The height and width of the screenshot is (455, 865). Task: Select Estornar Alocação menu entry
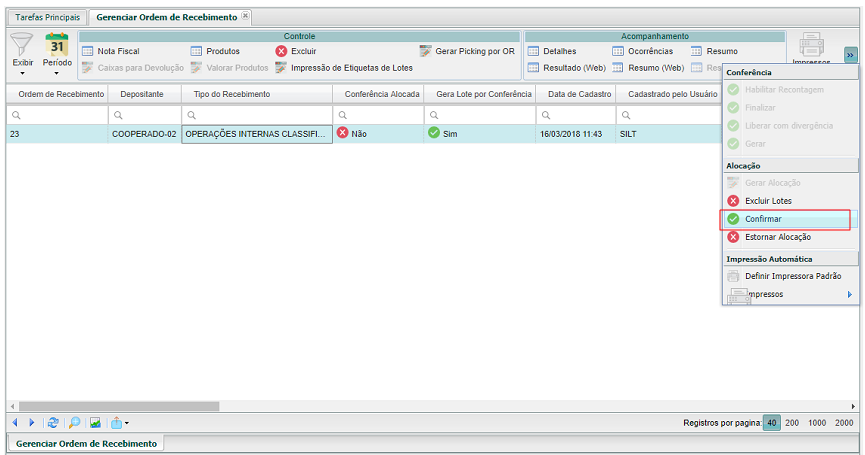coord(791,237)
